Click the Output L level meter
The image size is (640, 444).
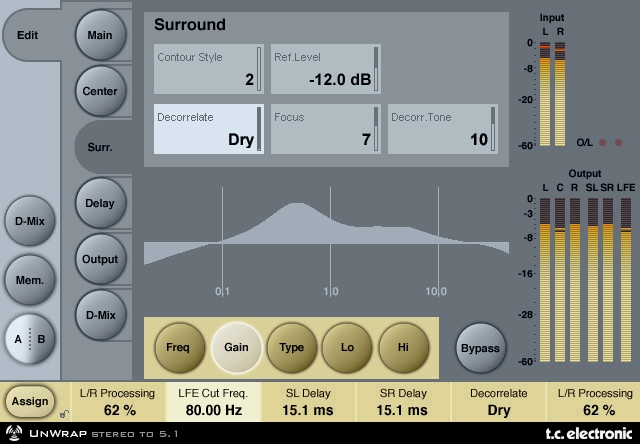[x=545, y=280]
